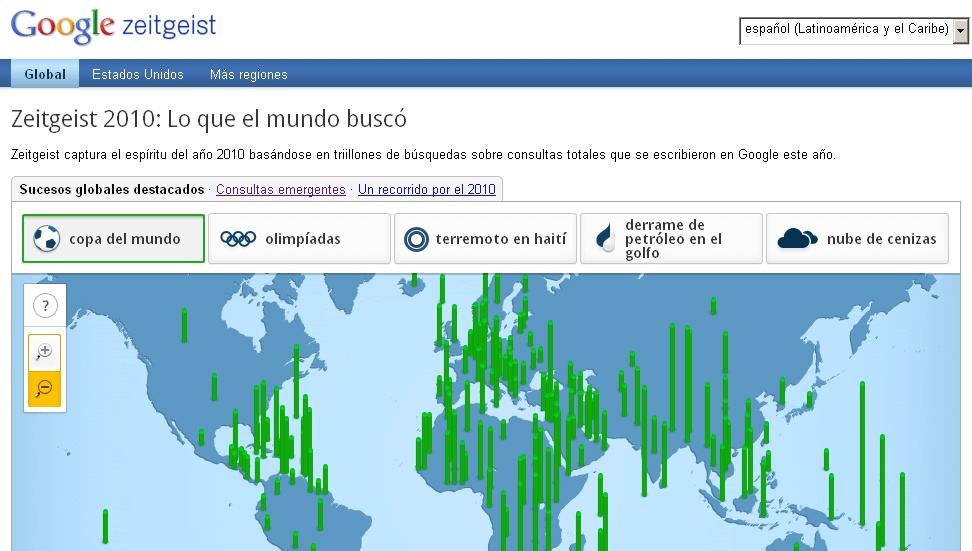Click the Olympic rings icon
Viewport: 972px width, 551px height.
(x=238, y=239)
